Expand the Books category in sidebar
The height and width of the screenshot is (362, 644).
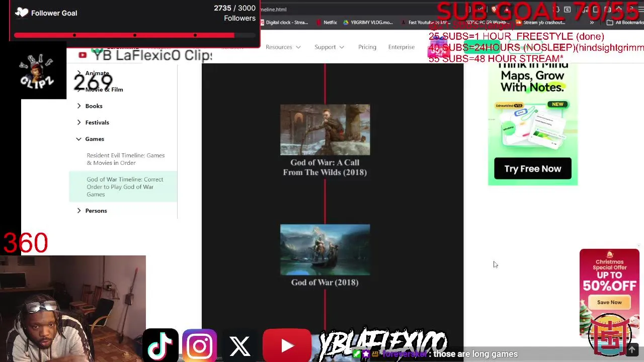[x=94, y=106]
